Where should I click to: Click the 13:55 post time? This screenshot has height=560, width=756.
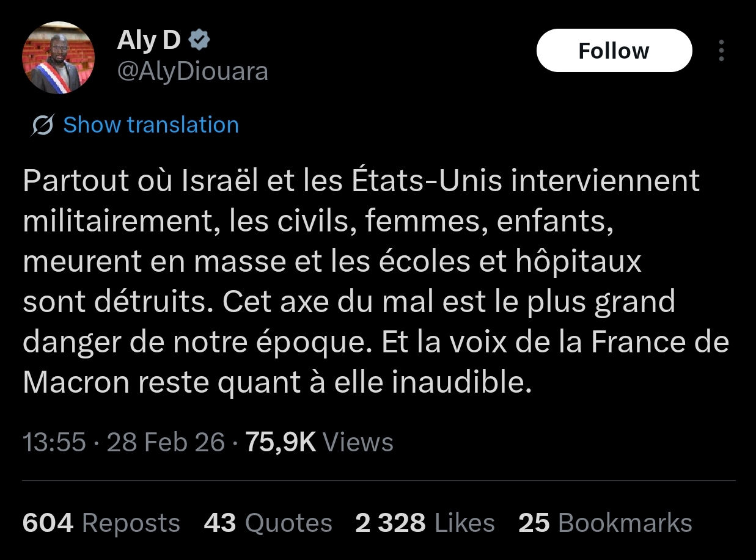click(x=54, y=442)
